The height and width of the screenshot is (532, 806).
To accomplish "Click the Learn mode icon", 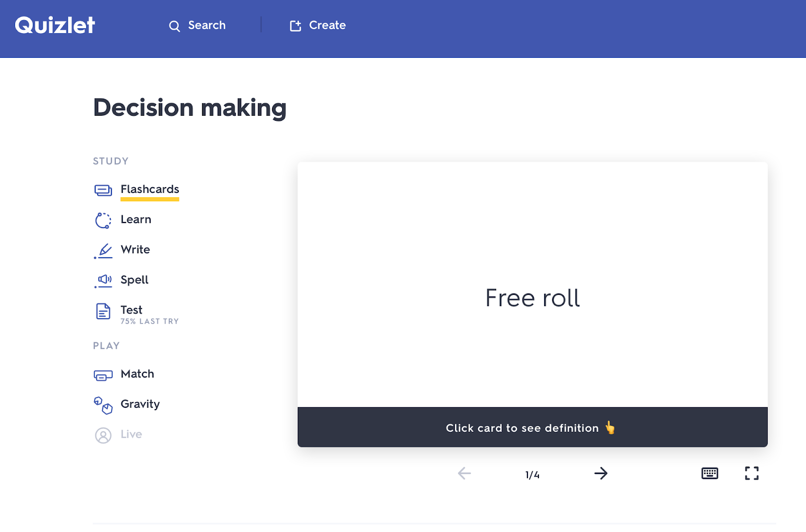I will point(103,220).
